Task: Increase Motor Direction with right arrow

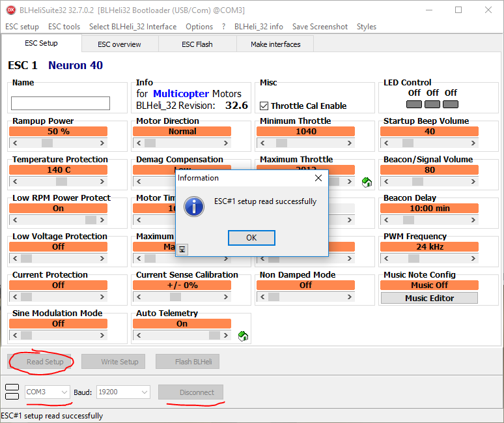Action: pyautogui.click(x=226, y=143)
